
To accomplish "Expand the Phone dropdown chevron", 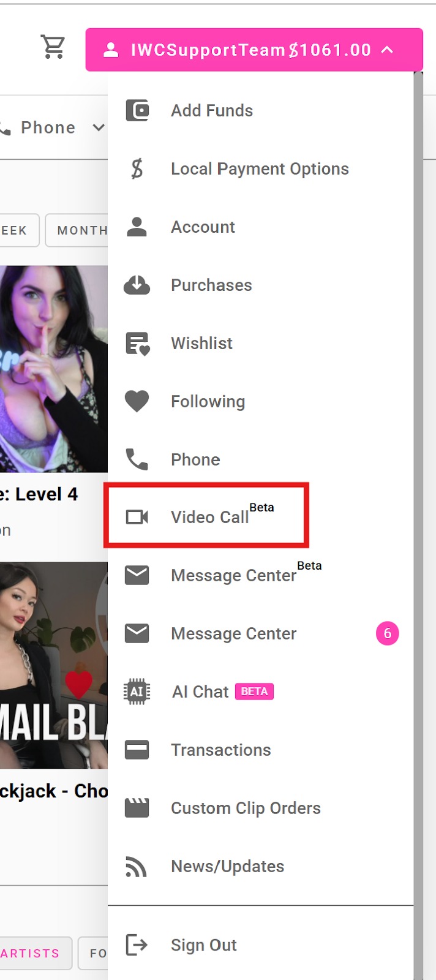I will 98,128.
